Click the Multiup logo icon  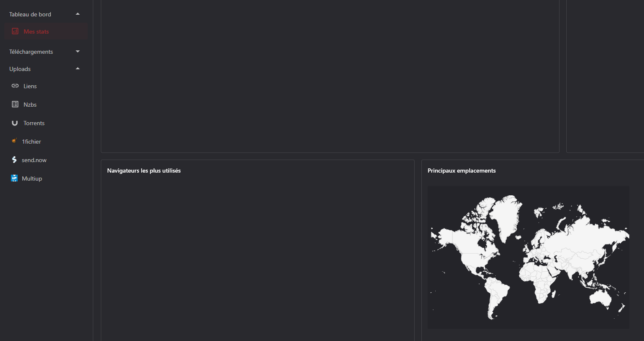(14, 178)
